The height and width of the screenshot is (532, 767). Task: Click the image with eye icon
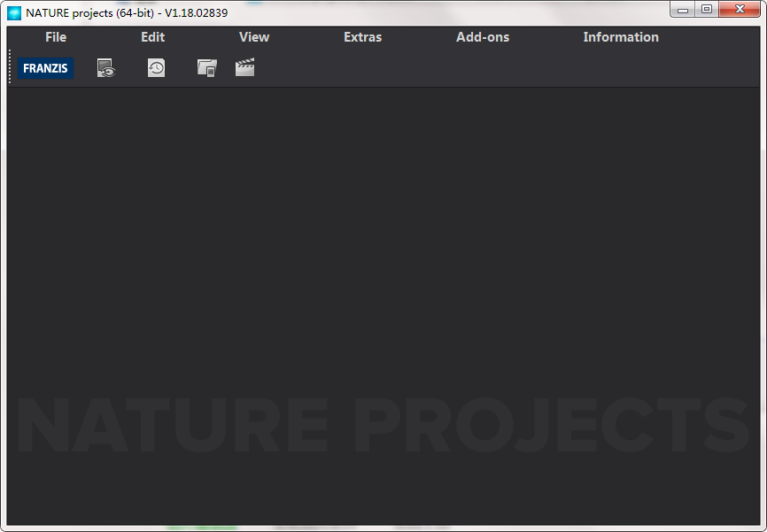click(106, 68)
